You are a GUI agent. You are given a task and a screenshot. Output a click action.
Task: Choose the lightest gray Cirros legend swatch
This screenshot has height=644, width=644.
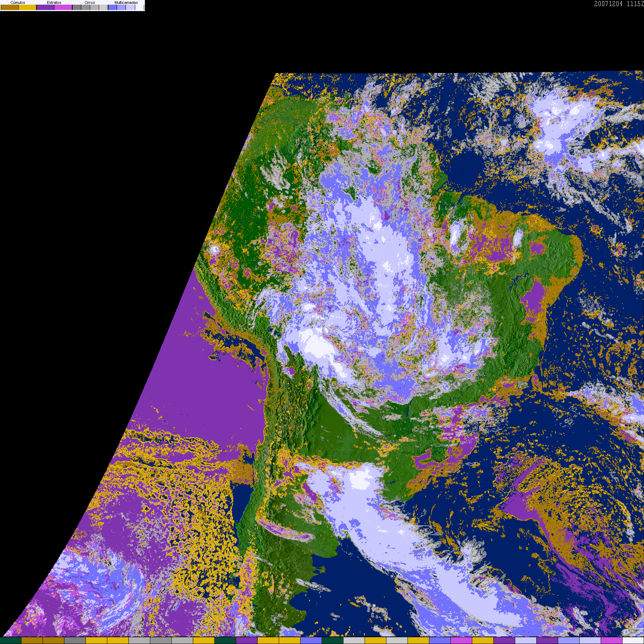click(103, 8)
